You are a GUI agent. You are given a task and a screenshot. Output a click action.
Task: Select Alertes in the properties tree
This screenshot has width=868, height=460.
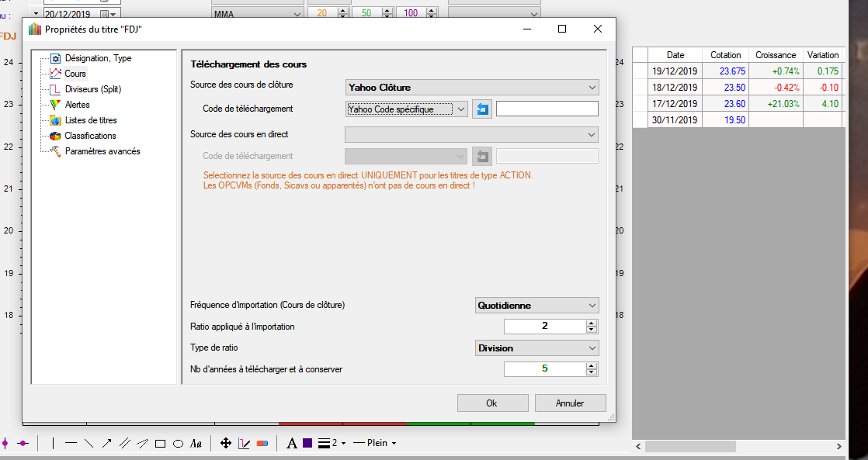click(77, 105)
